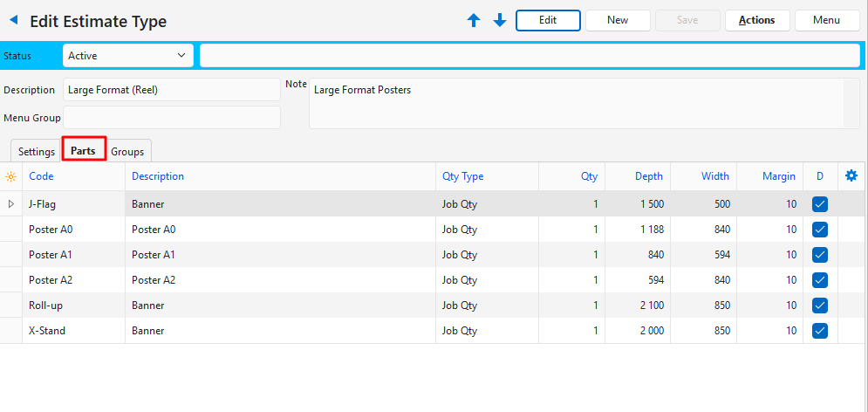The height and width of the screenshot is (412, 868).
Task: Open the Status dropdown showing Active
Action: pos(128,56)
